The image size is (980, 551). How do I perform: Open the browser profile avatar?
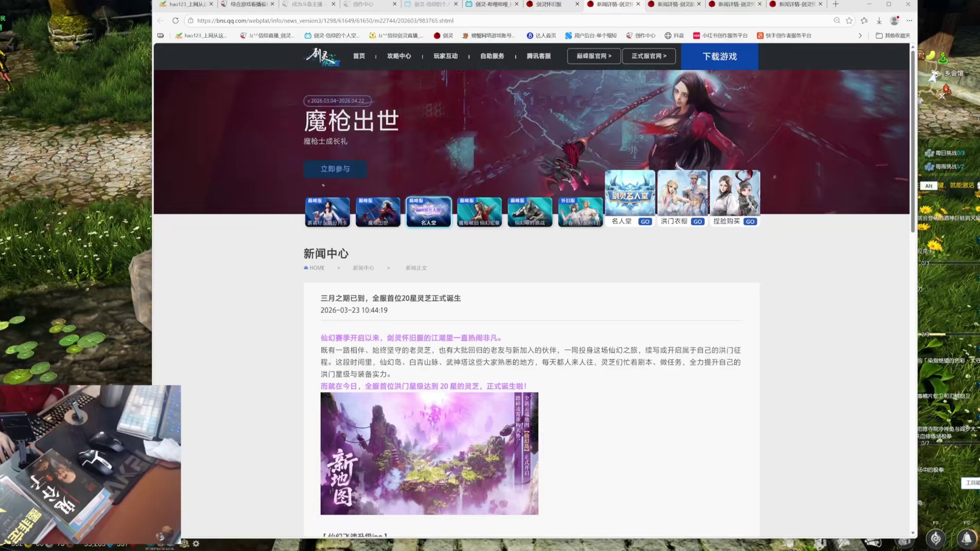pyautogui.click(x=895, y=21)
